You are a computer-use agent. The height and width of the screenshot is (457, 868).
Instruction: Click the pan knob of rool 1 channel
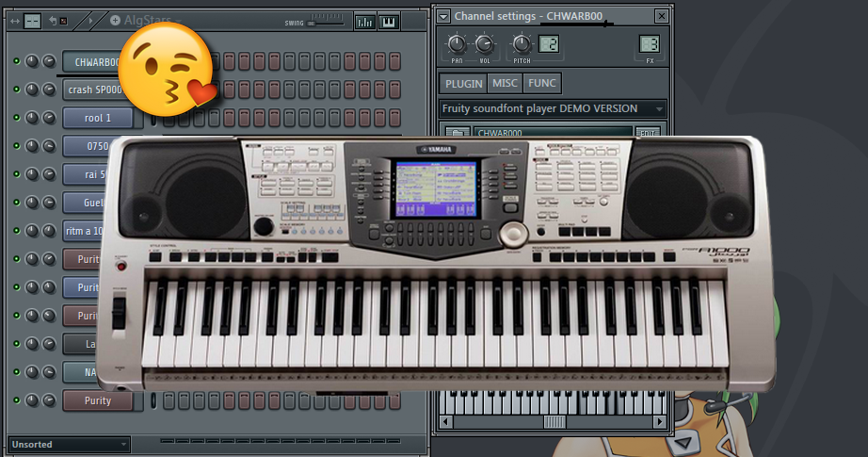32,118
